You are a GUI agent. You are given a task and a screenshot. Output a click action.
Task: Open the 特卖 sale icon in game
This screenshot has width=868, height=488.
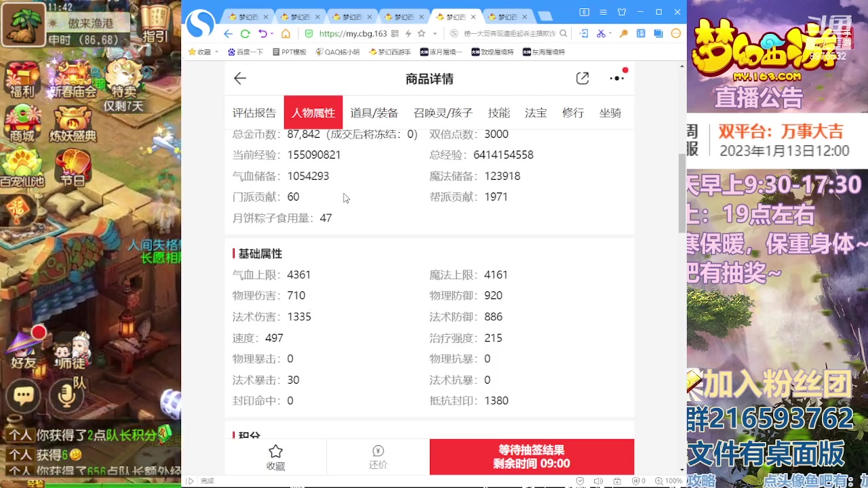pos(123,78)
